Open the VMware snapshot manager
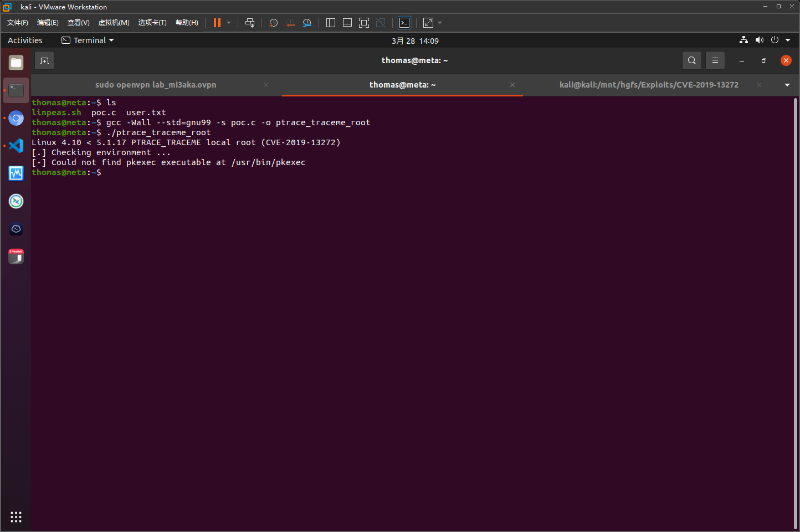Screen dimensions: 800x532 (307, 23)
